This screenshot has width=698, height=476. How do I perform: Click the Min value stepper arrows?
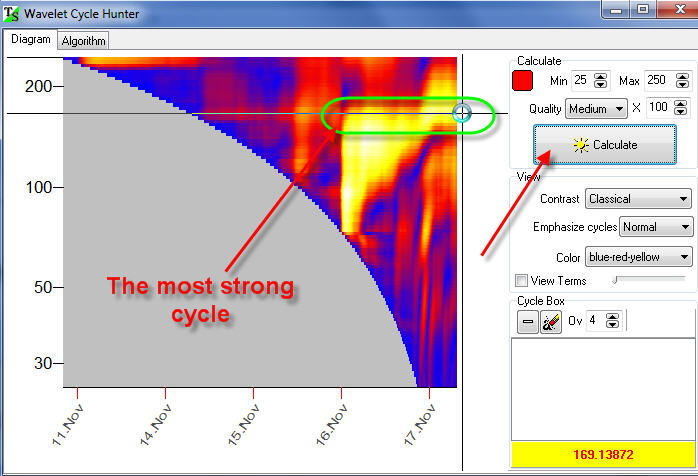coord(601,80)
